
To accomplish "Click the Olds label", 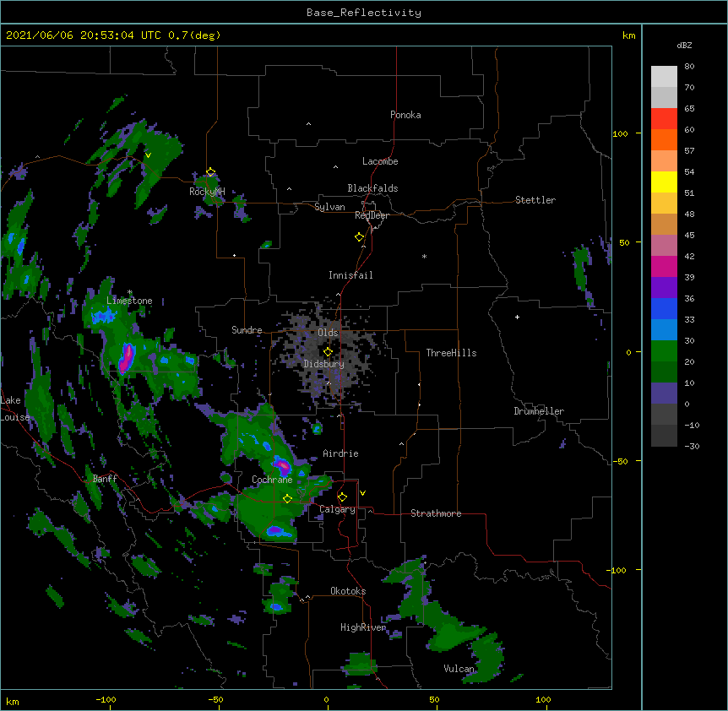I will click(328, 333).
